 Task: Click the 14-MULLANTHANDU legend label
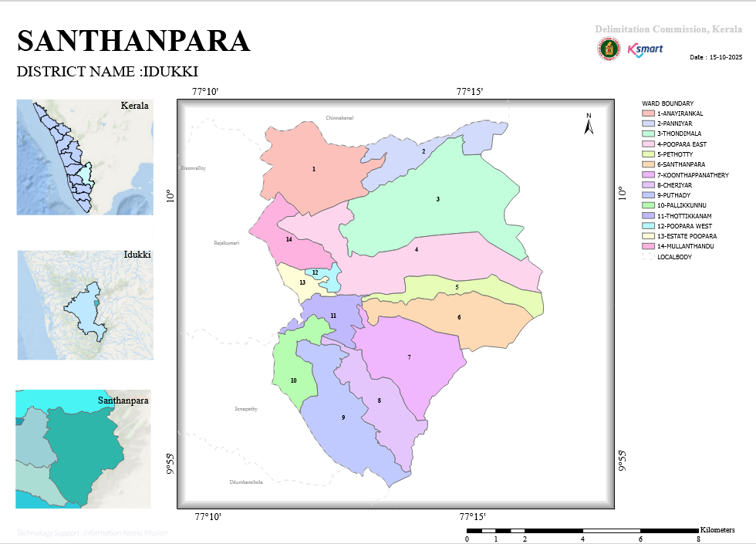coord(686,246)
